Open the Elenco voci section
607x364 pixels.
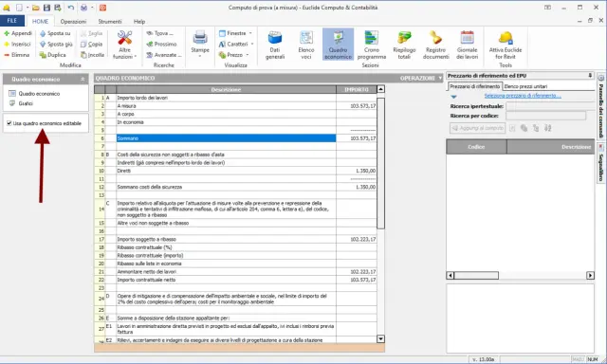click(x=306, y=45)
